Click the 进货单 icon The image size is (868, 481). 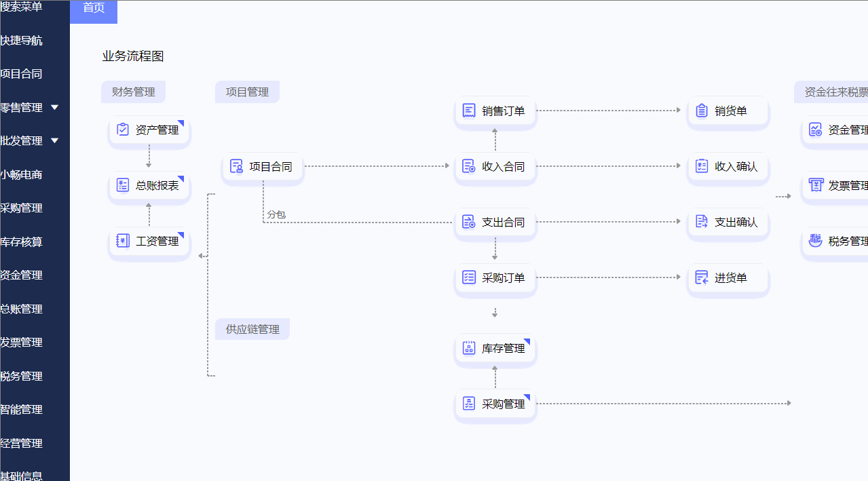pos(702,277)
